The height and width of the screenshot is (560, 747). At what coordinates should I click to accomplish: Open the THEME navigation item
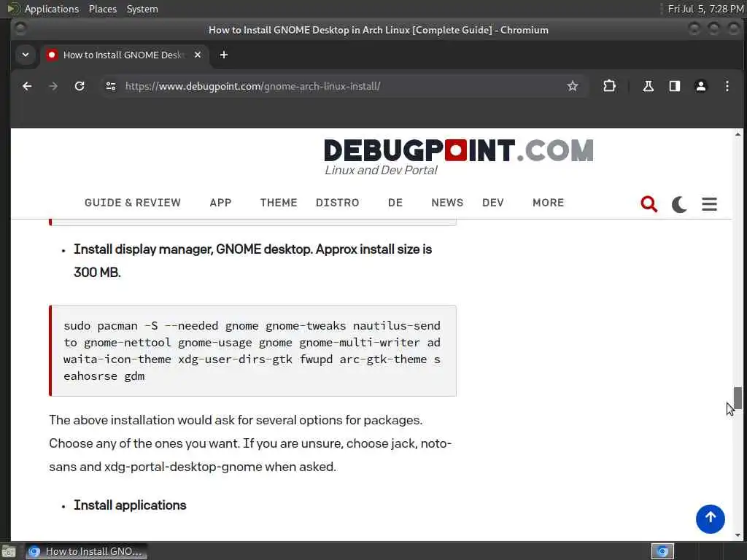[279, 203]
